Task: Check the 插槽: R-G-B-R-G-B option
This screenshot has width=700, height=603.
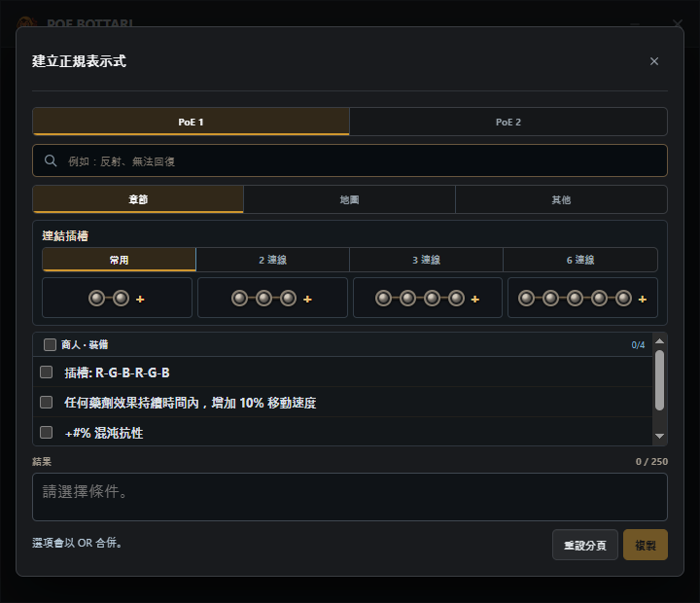Action: pos(46,372)
